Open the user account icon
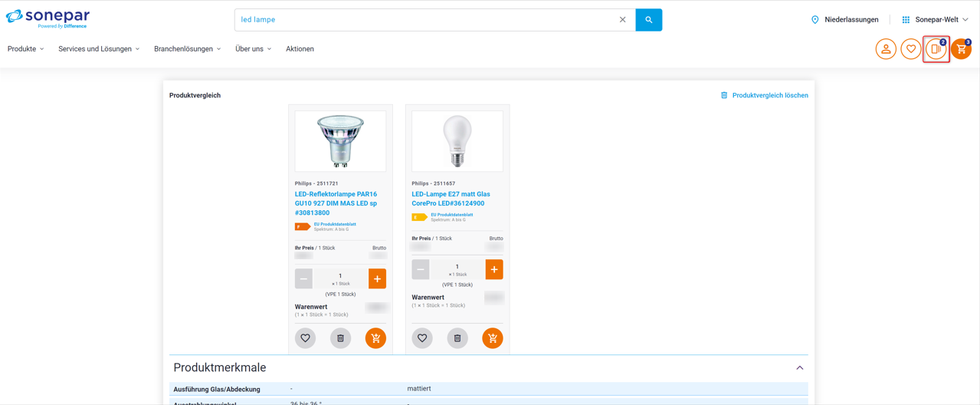This screenshot has width=980, height=405. pyautogui.click(x=886, y=49)
